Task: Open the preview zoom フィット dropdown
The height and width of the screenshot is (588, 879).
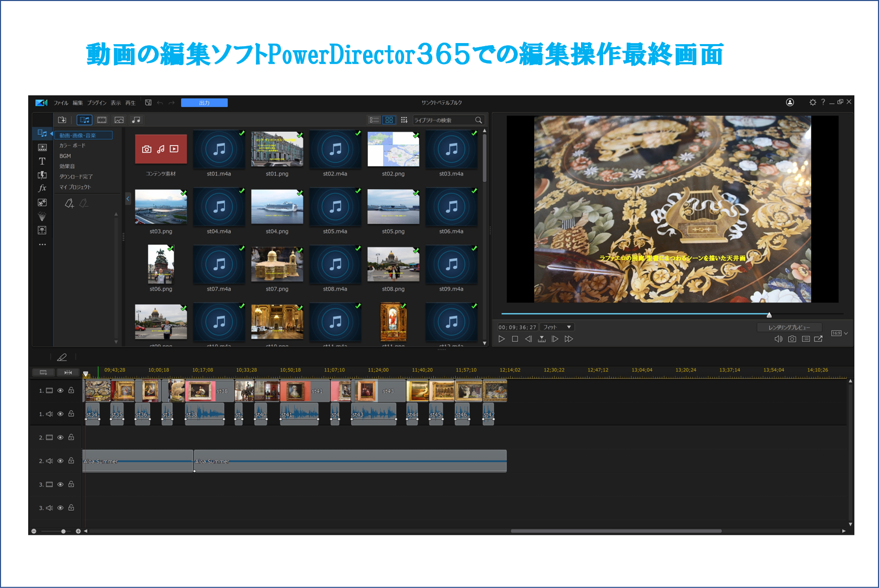Action: click(x=557, y=327)
